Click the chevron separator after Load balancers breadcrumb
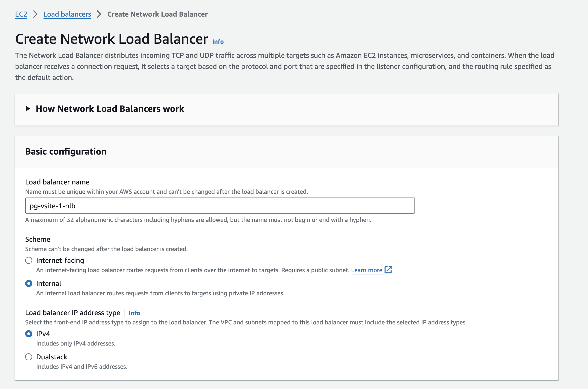Viewport: 588px width, 389px height. point(99,14)
